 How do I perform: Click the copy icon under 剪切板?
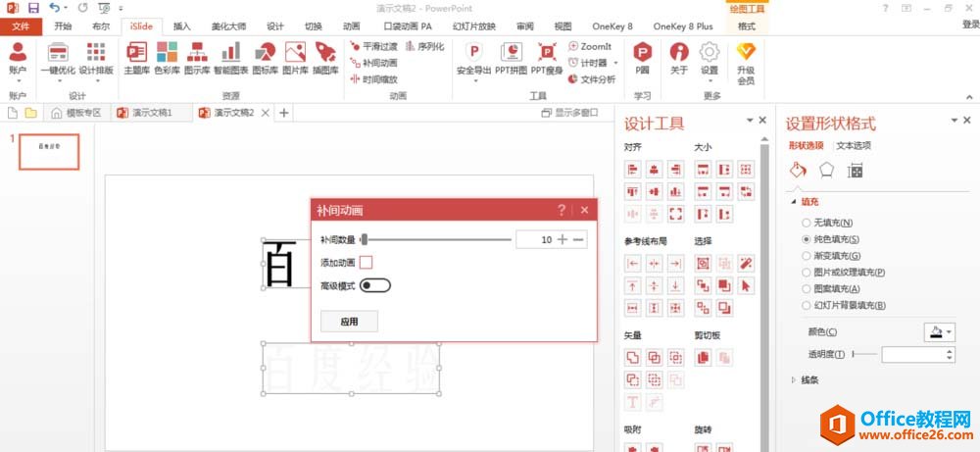[703, 358]
